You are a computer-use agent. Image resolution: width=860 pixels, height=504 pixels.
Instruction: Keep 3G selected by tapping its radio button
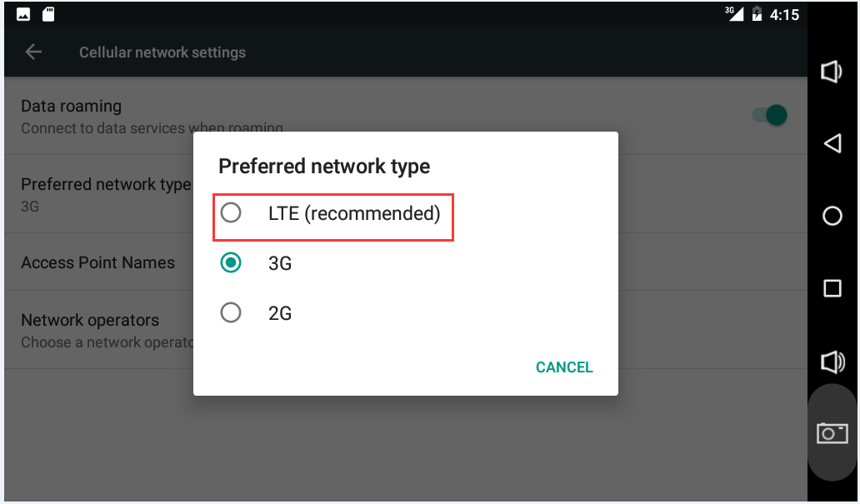pyautogui.click(x=232, y=262)
